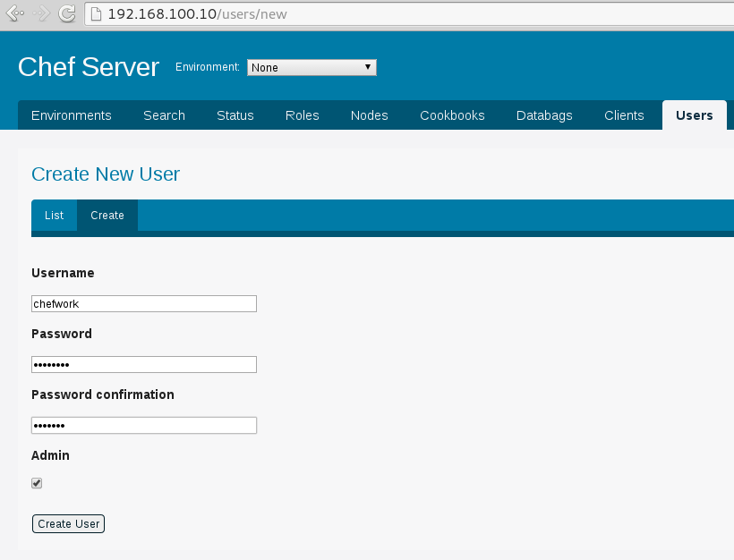Open the Cookbooks tab

point(452,115)
